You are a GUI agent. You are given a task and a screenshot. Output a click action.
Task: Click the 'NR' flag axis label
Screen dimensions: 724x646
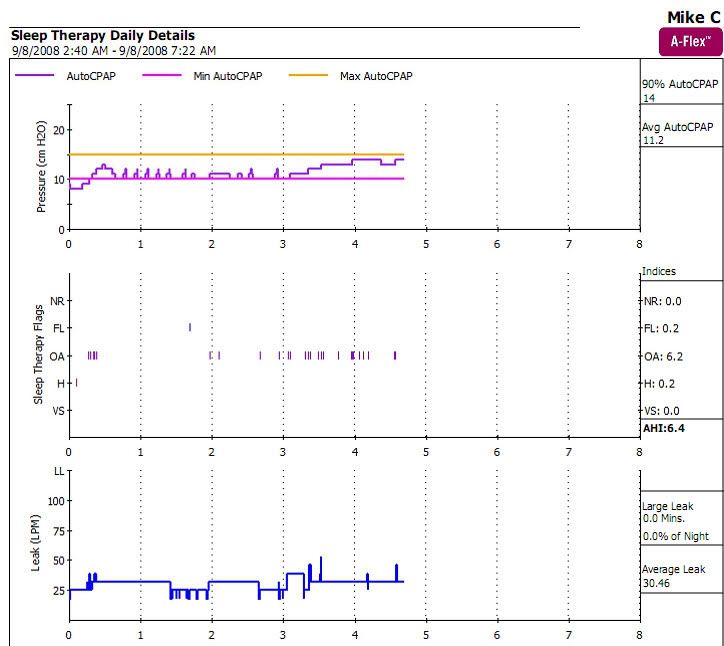click(57, 302)
